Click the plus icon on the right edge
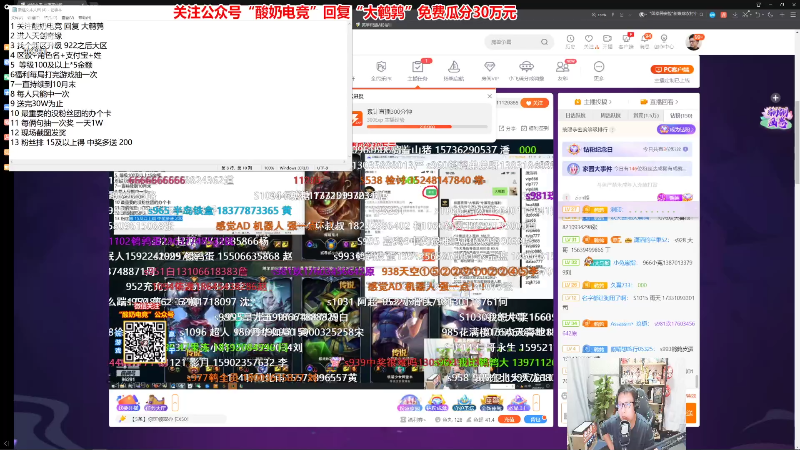The height and width of the screenshot is (450, 800). coord(776,98)
